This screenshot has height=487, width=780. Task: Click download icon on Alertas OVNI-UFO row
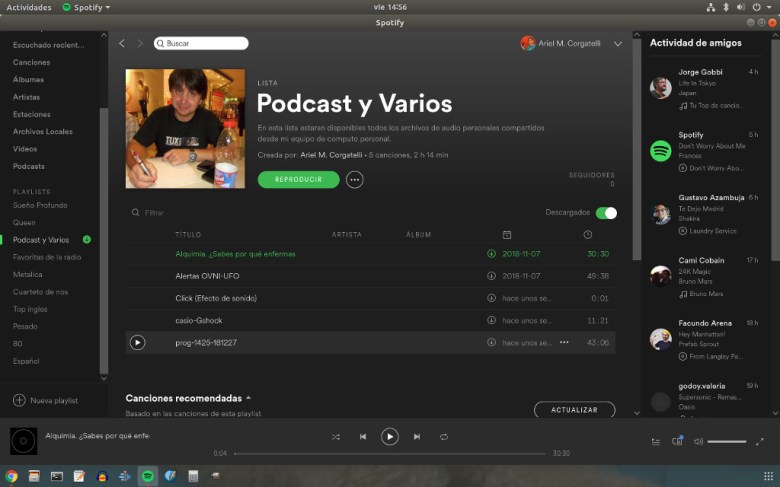point(491,276)
